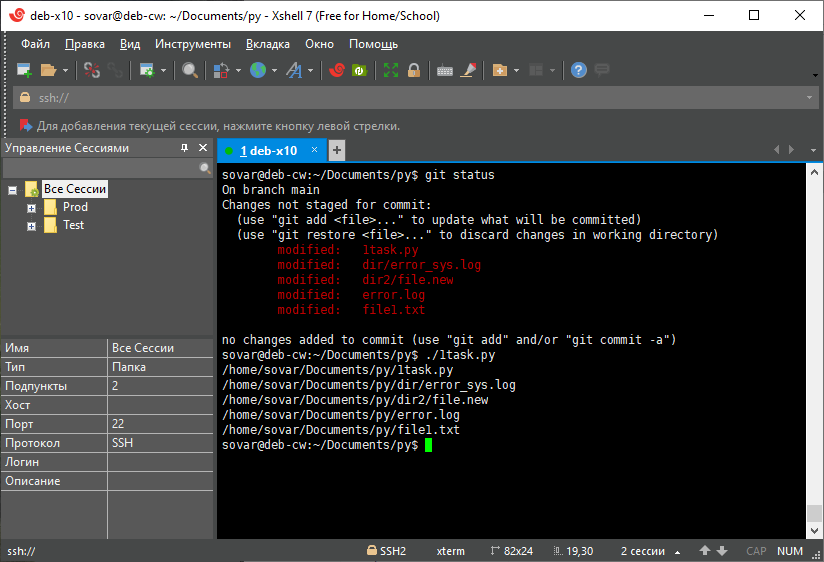Click the red Disconnect icon

point(92,70)
